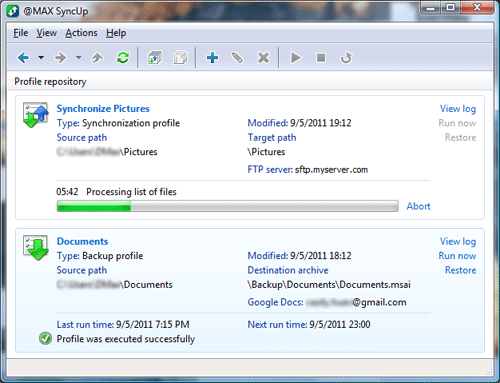Click the Stop square toolbar icon

point(321,58)
